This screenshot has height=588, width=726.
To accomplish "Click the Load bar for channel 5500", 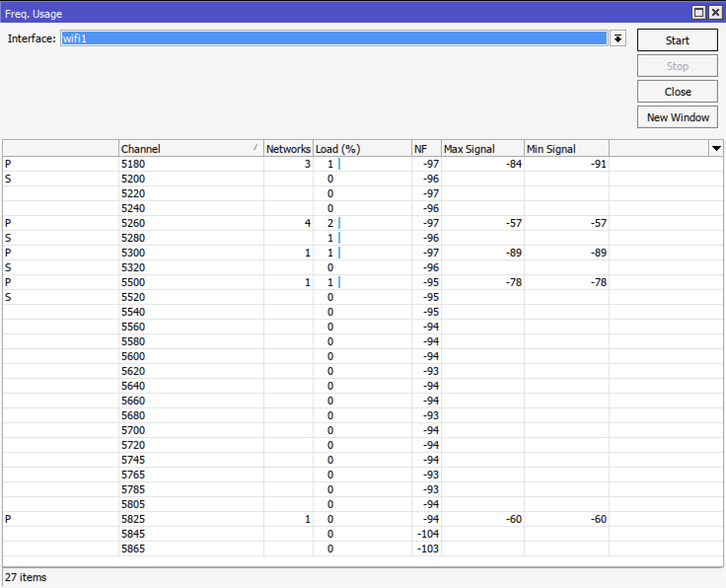I will (340, 282).
